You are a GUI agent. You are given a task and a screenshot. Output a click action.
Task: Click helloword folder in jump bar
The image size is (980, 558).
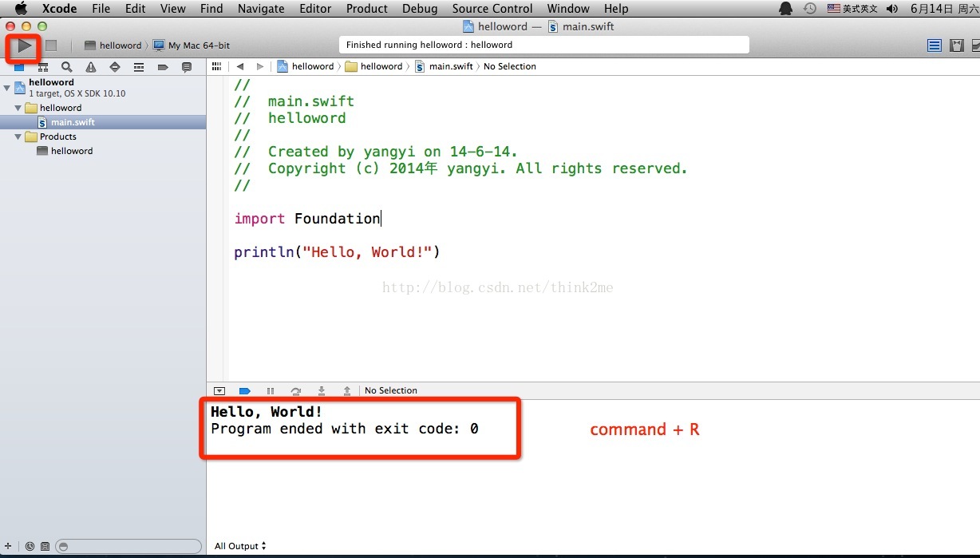[373, 66]
